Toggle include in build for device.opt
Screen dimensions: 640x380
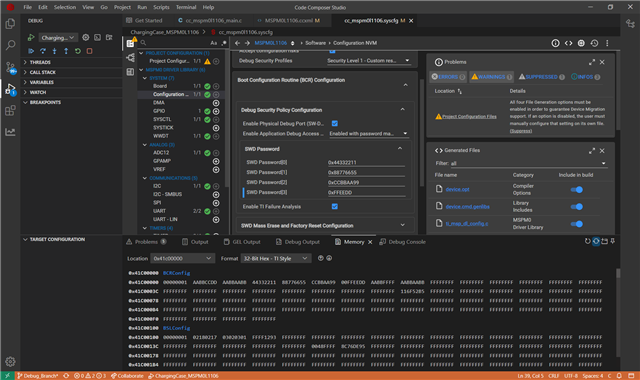click(576, 189)
